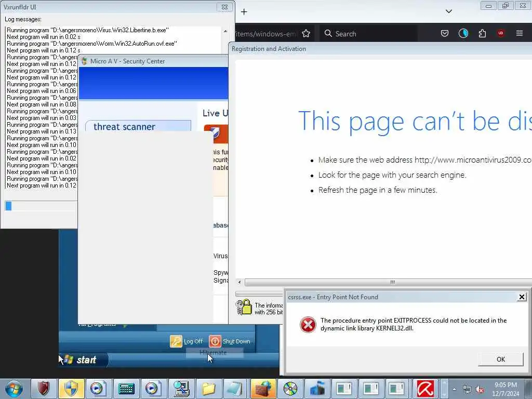Viewport: 532px width, 399px height.
Task: Open the Pocket icon in browser toolbar
Action: (445, 33)
